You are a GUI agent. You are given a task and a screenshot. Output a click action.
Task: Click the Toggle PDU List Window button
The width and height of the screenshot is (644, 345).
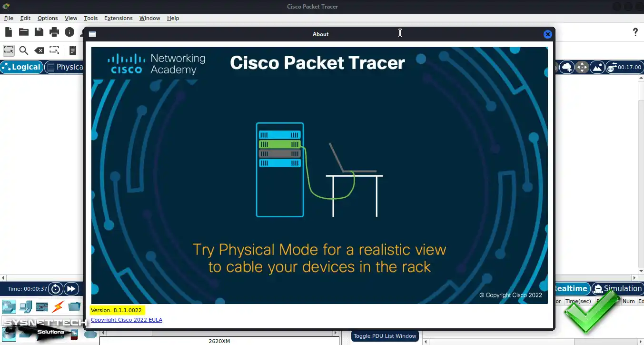tap(385, 336)
